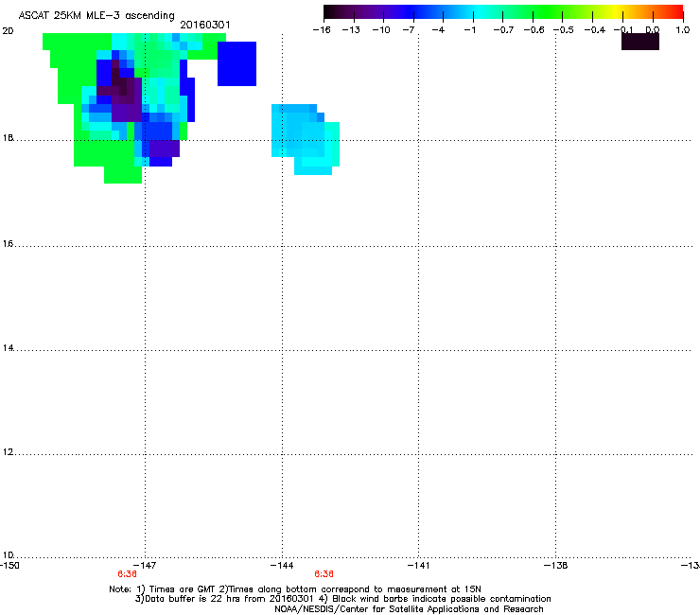This screenshot has height=615, width=700.
Task: Click longitude label -141
Action: pos(418,566)
